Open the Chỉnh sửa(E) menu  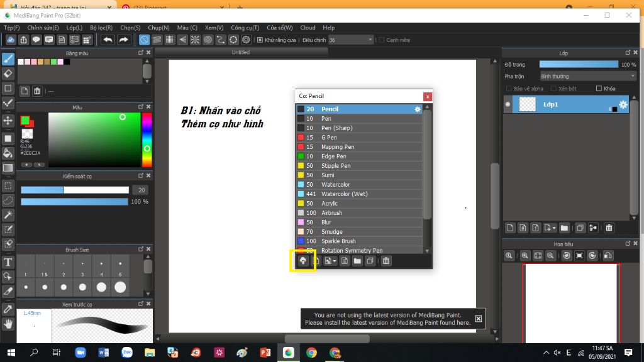point(43,28)
